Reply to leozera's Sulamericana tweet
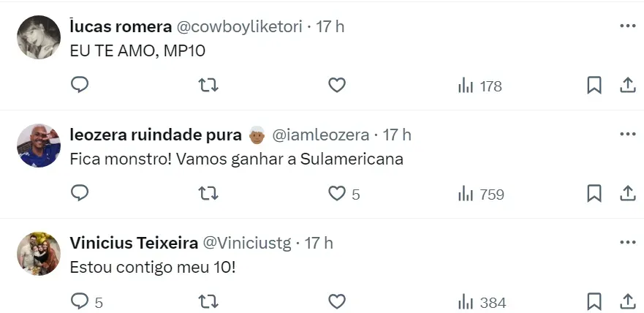Screen dimensions: 644x313 (80, 194)
